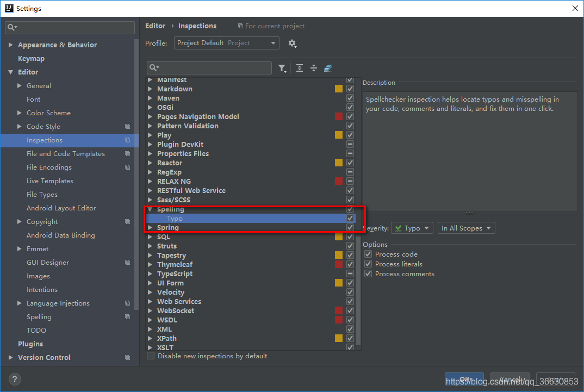The height and width of the screenshot is (392, 584).
Task: Enable Disable new inspections by default
Action: 151,356
